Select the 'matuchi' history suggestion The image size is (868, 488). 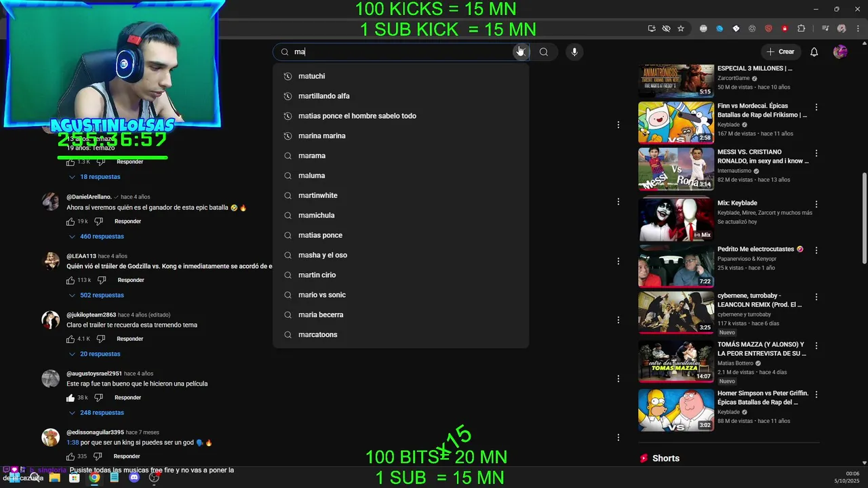click(401, 76)
